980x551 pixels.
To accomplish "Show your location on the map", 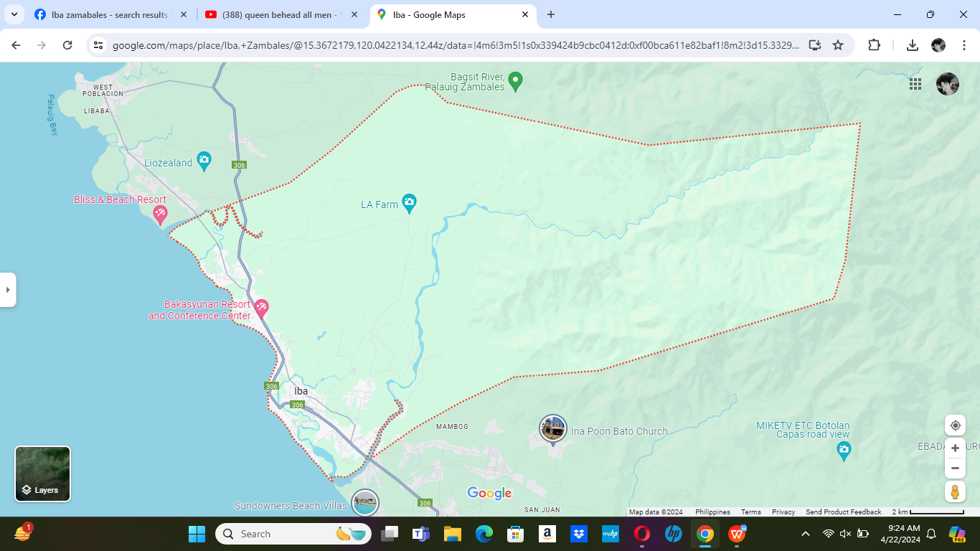I will pyautogui.click(x=955, y=425).
